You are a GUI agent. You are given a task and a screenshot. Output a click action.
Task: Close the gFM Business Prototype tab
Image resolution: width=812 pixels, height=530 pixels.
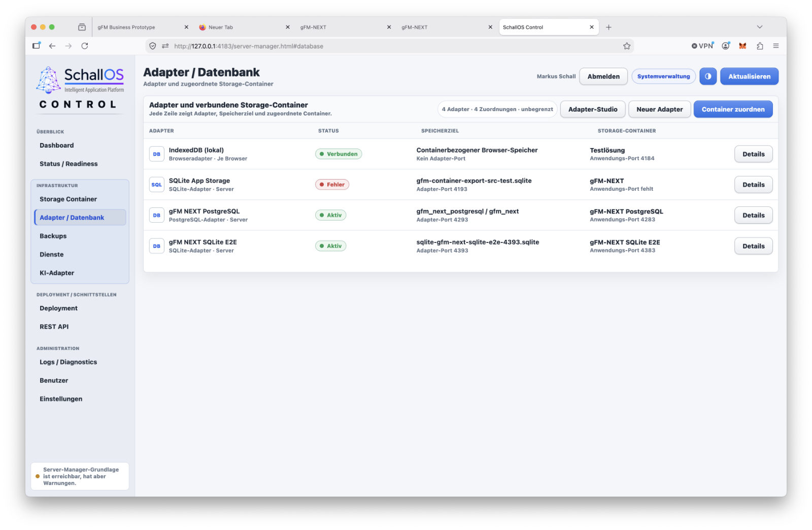tap(186, 27)
